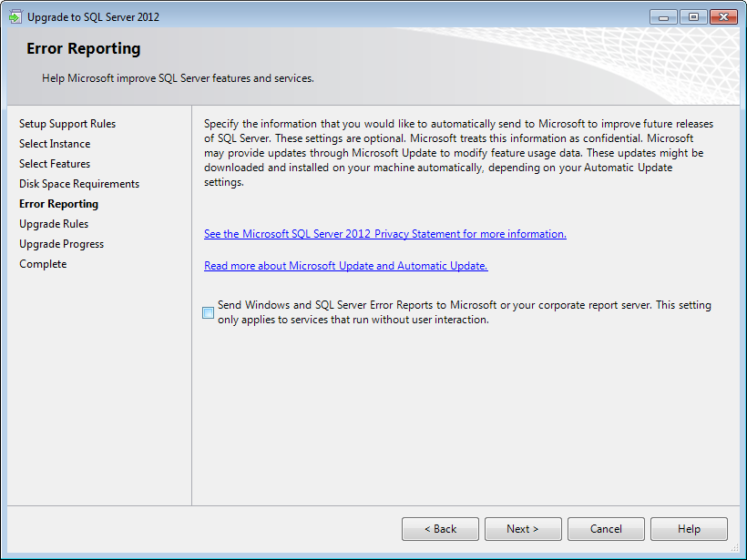747x560 pixels.
Task: Proceed with the Next > button
Action: point(523,529)
